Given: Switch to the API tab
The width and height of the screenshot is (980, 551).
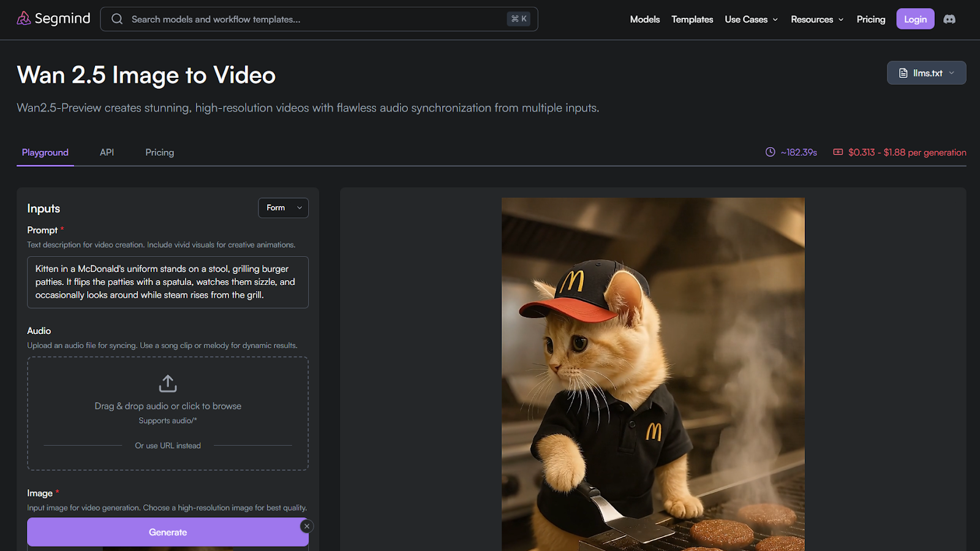Looking at the screenshot, I should [x=107, y=153].
